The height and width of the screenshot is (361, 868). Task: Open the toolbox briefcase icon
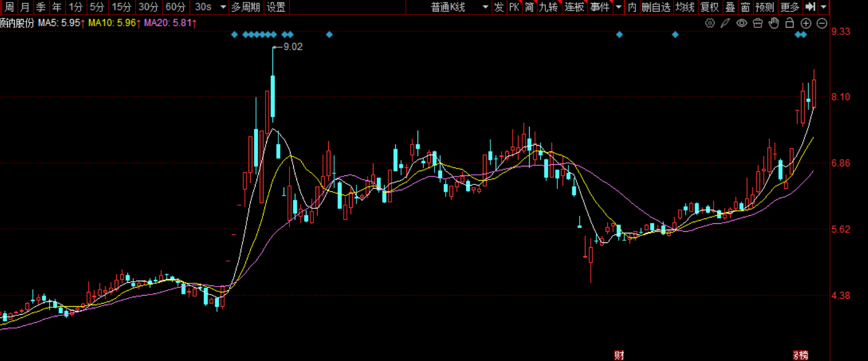pos(758,23)
